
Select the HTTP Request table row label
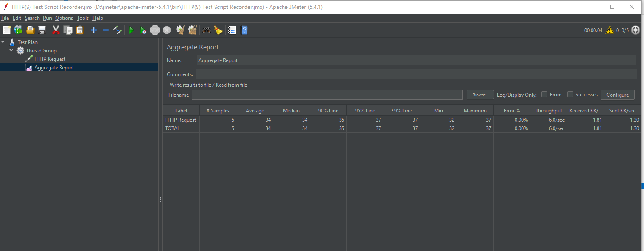click(x=181, y=120)
